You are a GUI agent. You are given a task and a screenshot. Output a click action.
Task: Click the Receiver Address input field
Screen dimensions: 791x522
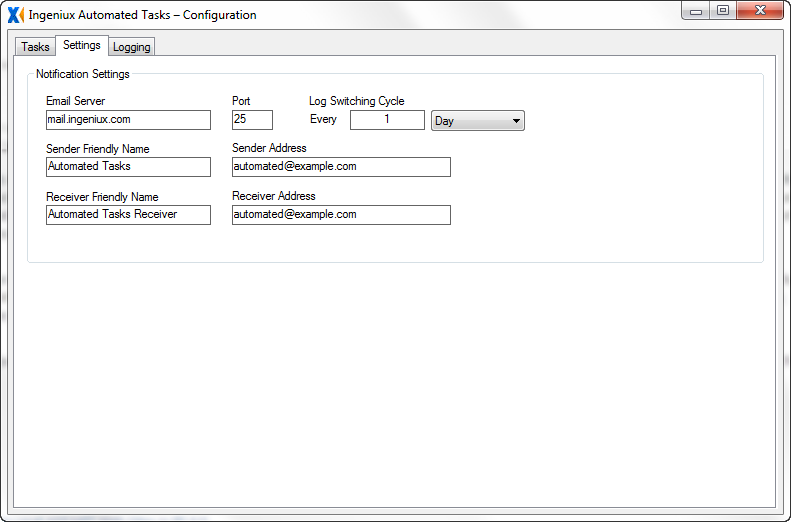point(341,215)
